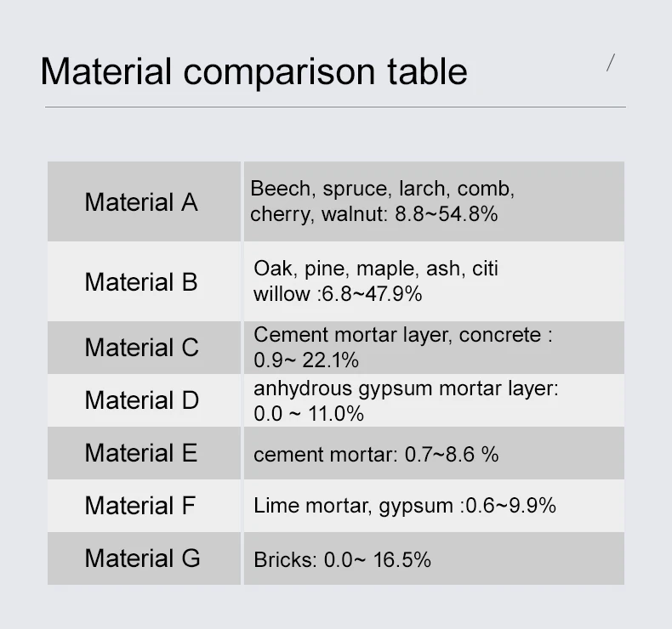Click the "cherry, walnut: 8.8~54.8%" text line

click(373, 214)
